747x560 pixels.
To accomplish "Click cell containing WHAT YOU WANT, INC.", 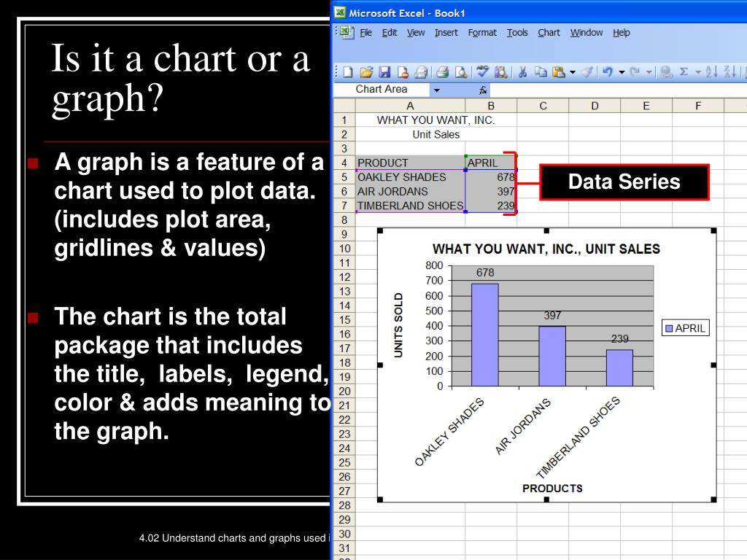I will [x=436, y=120].
